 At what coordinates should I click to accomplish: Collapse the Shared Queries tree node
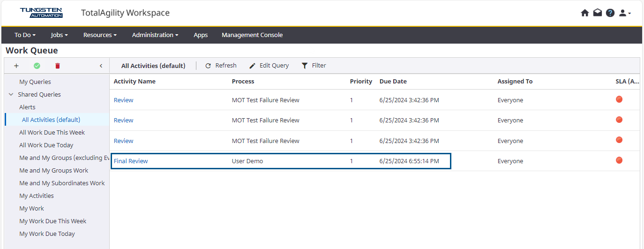11,94
